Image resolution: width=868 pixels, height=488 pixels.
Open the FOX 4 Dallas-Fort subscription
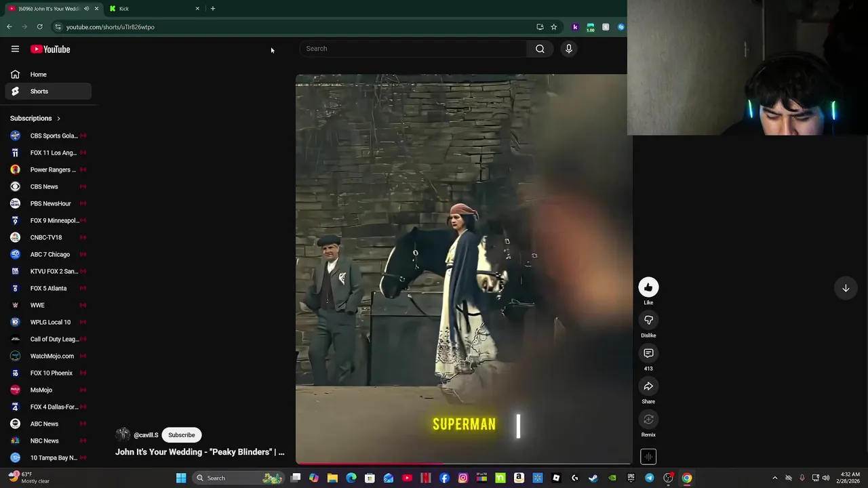(x=48, y=407)
